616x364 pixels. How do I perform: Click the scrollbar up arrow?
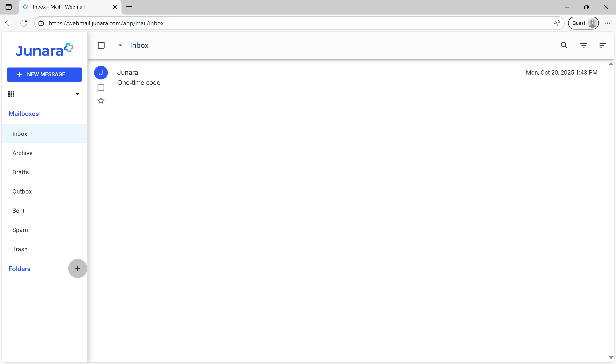click(611, 64)
